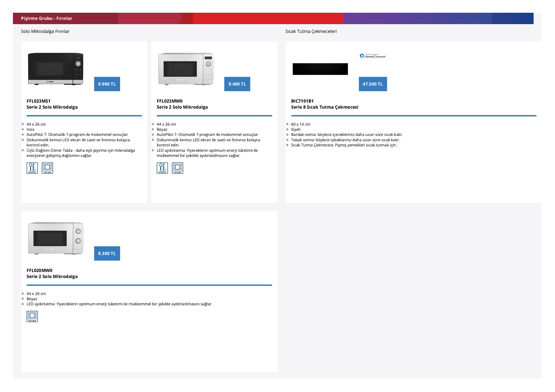Click the Beyaz line under FFL020MW0

[x=32, y=299]
